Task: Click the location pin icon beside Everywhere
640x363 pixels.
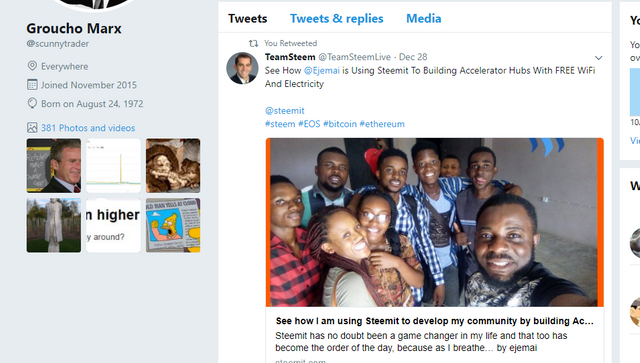Action: (x=32, y=66)
